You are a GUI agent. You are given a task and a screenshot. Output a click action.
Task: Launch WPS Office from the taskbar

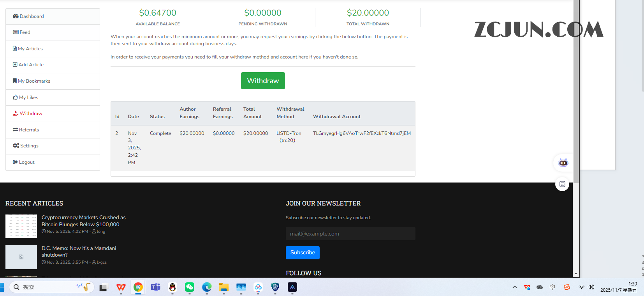click(x=121, y=287)
